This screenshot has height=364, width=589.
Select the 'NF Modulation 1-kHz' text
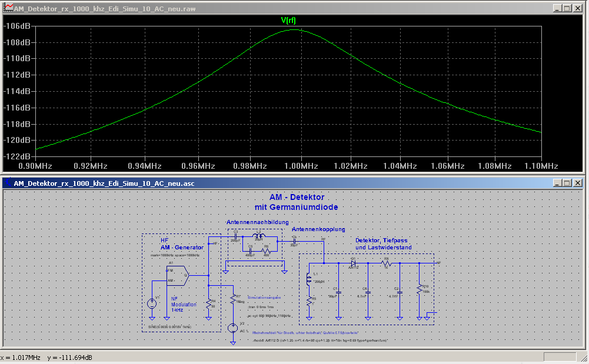(x=184, y=305)
